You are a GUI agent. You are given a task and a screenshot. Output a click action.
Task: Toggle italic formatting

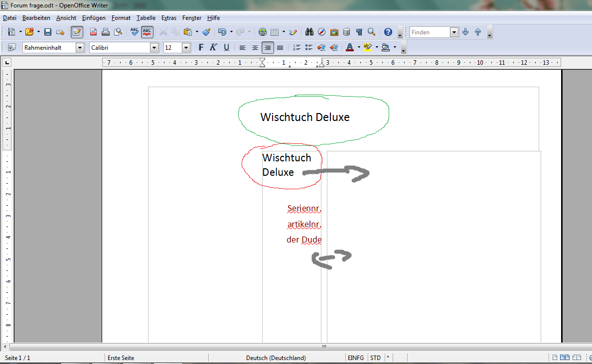[x=213, y=47]
